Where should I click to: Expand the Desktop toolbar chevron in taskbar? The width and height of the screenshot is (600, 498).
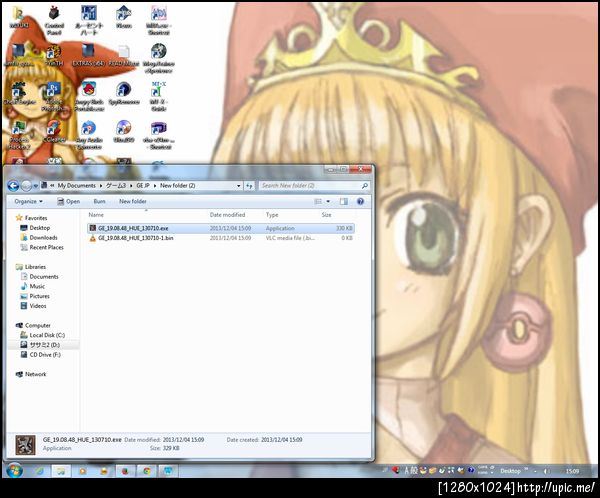click(x=526, y=470)
